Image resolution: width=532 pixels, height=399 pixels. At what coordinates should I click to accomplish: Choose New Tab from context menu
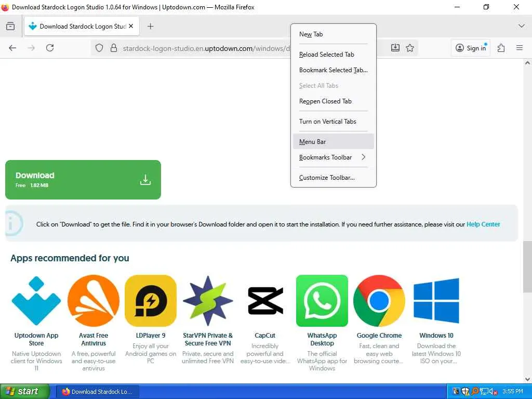333,34
